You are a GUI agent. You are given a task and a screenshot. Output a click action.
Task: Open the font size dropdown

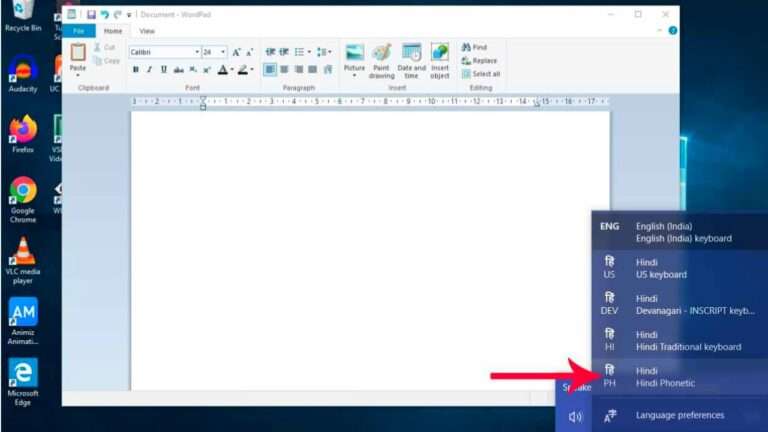(x=222, y=52)
